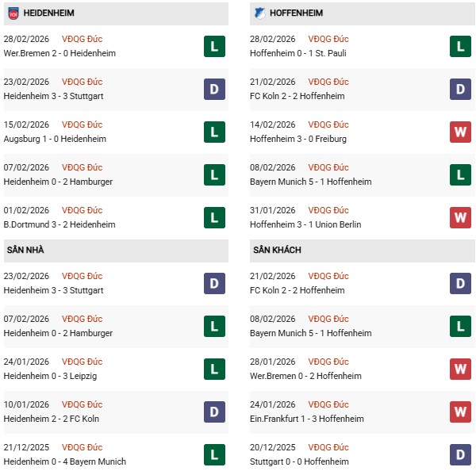Click W badge for Hoffenheim 3 - 0 Freiburg
Image resolution: width=476 pixels, height=471 pixels.
pos(460,132)
